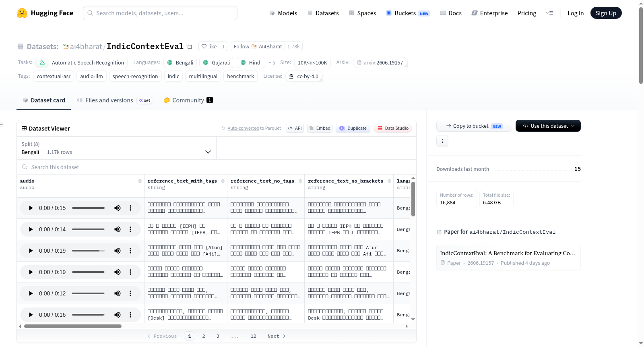Open more options for 0:16 audio
644x347 pixels.
pos(130,315)
